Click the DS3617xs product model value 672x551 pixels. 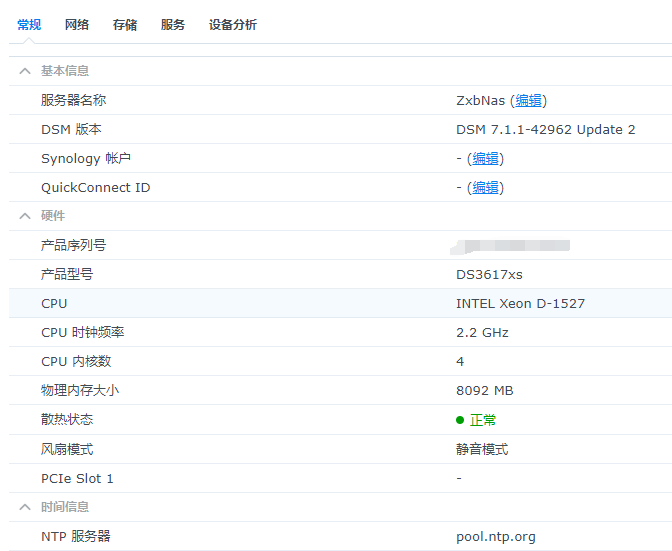point(489,274)
